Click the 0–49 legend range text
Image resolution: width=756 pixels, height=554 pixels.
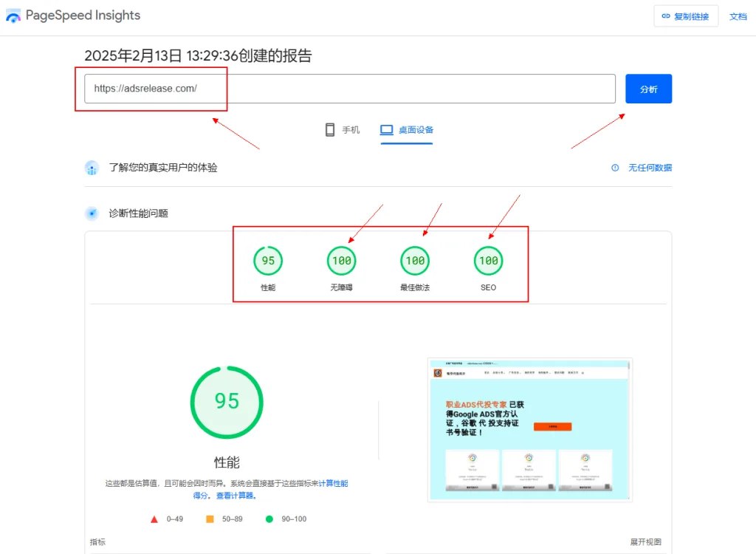tap(175, 519)
